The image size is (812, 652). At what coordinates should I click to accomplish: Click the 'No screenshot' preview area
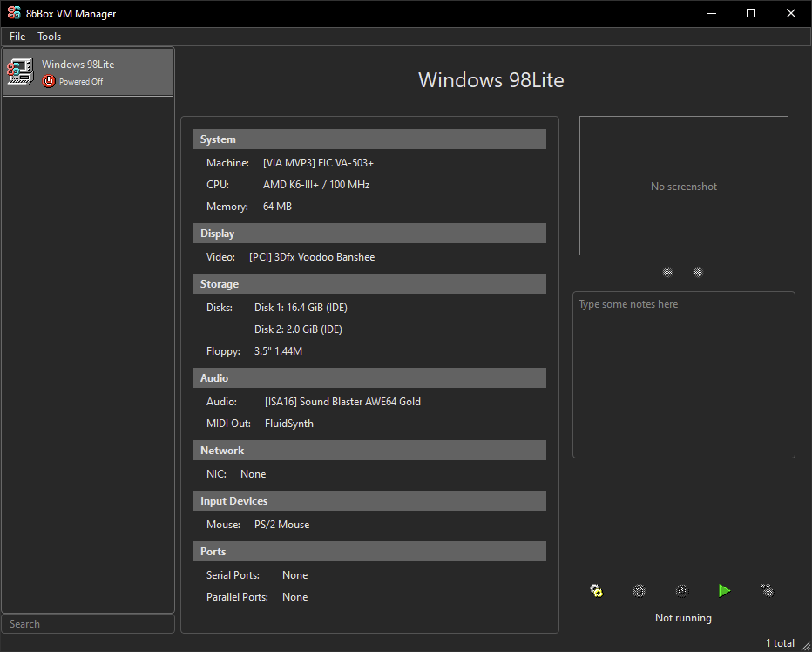pyautogui.click(x=684, y=186)
